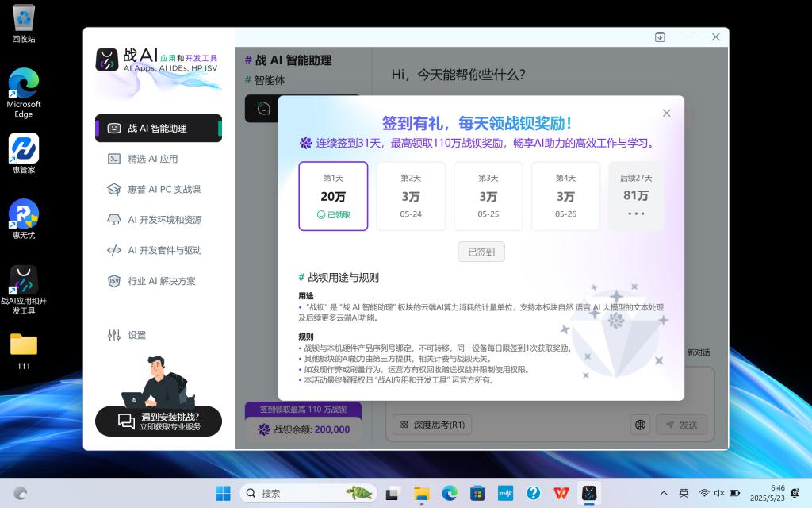Open the Microsoft Edge desktop shortcut
Image resolution: width=812 pixels, height=508 pixels.
pos(23,93)
